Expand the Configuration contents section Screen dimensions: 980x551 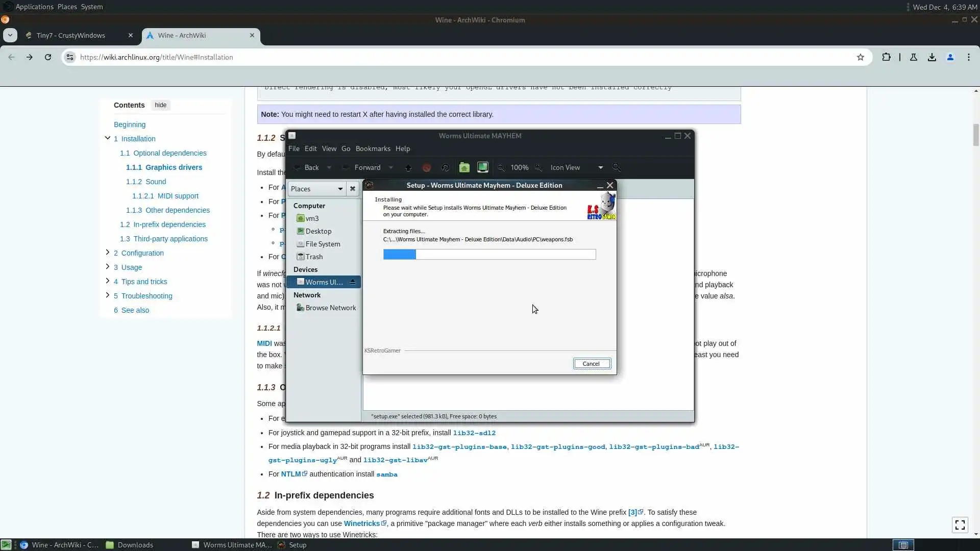(107, 253)
